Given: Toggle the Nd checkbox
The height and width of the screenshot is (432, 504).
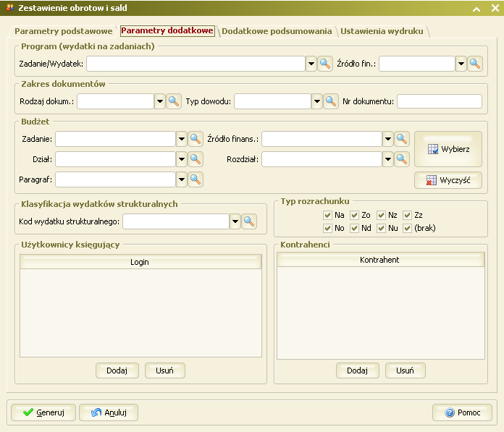Looking at the screenshot, I should (x=355, y=228).
